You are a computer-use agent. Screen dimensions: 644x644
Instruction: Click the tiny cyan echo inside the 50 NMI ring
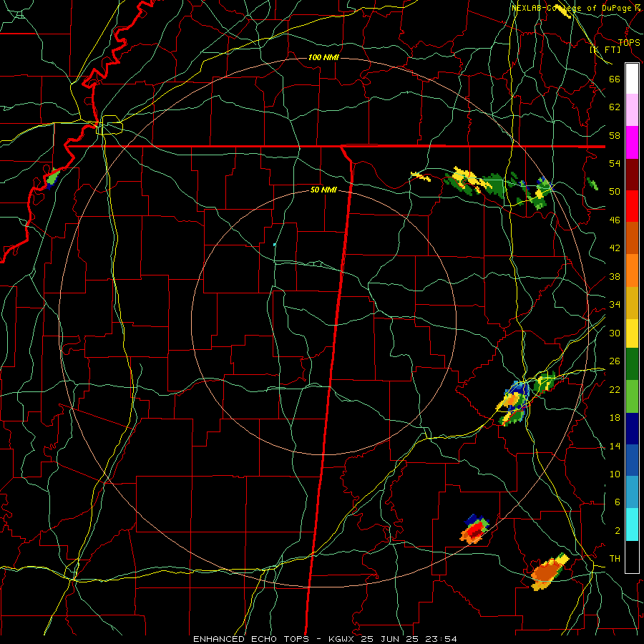tap(274, 245)
